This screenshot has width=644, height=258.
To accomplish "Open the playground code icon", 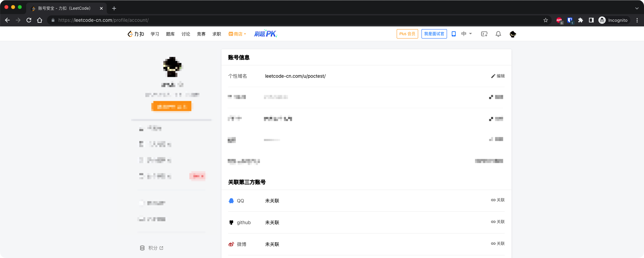I will pyautogui.click(x=484, y=34).
